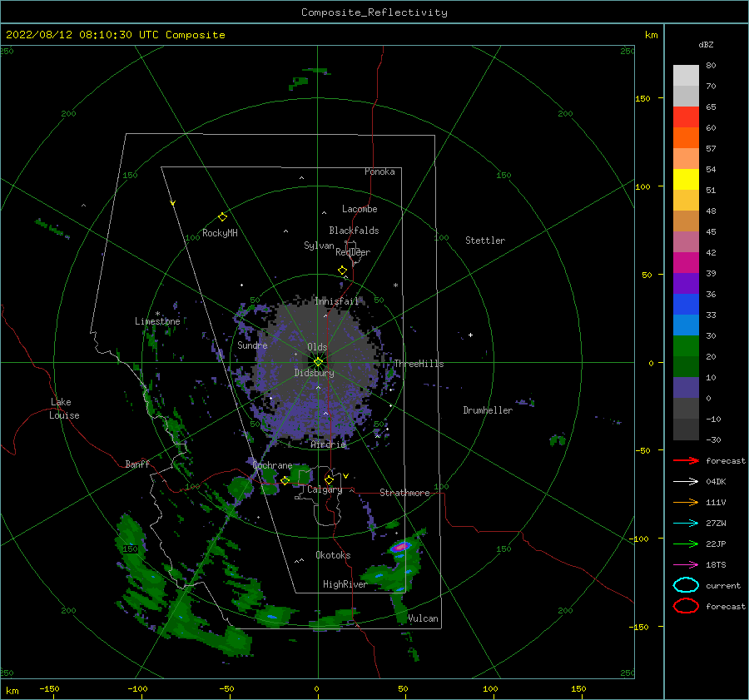Image resolution: width=749 pixels, height=700 pixels.
Task: Select the white plus marker west of Stettler
Action: pyautogui.click(x=470, y=335)
